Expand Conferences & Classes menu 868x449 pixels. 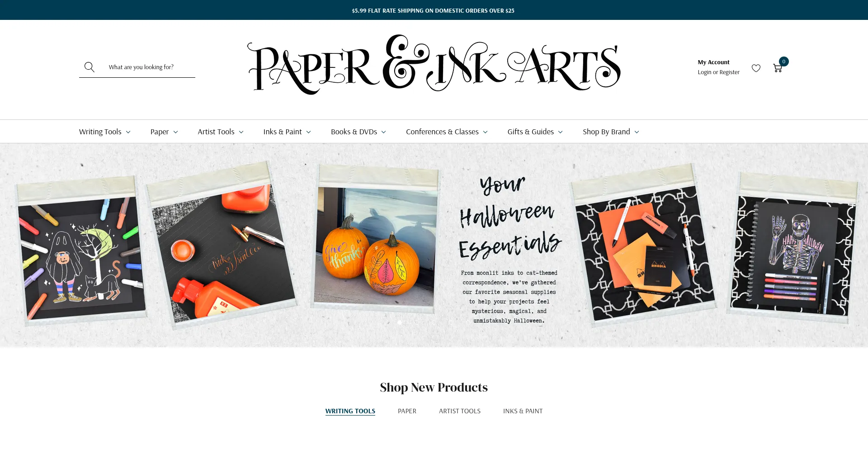(447, 132)
